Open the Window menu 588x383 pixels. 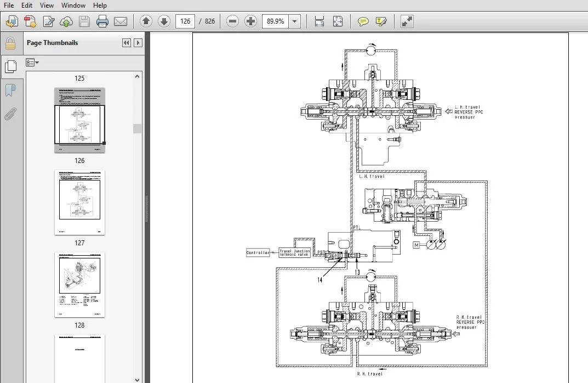coord(73,5)
